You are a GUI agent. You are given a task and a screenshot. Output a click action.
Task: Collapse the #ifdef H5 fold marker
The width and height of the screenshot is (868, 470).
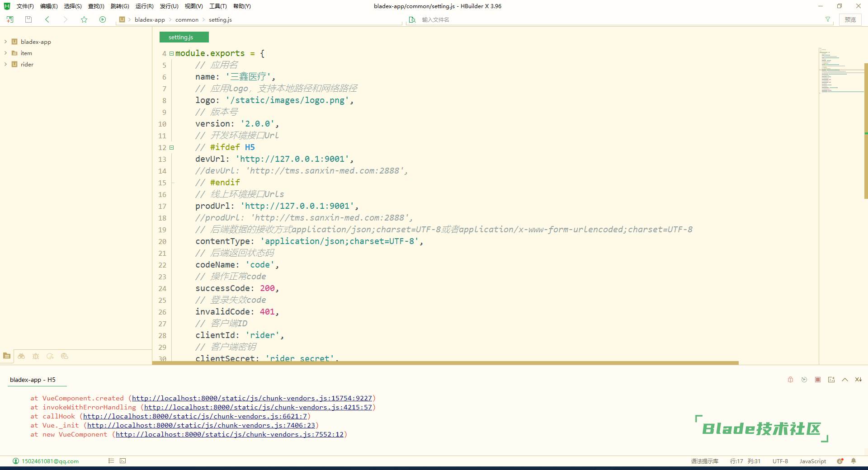click(x=171, y=147)
